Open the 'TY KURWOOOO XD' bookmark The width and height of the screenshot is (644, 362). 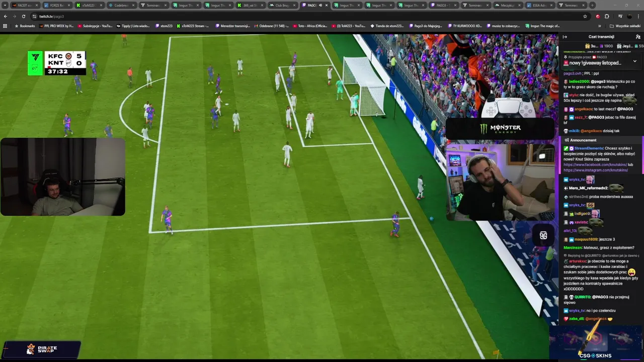click(464, 26)
